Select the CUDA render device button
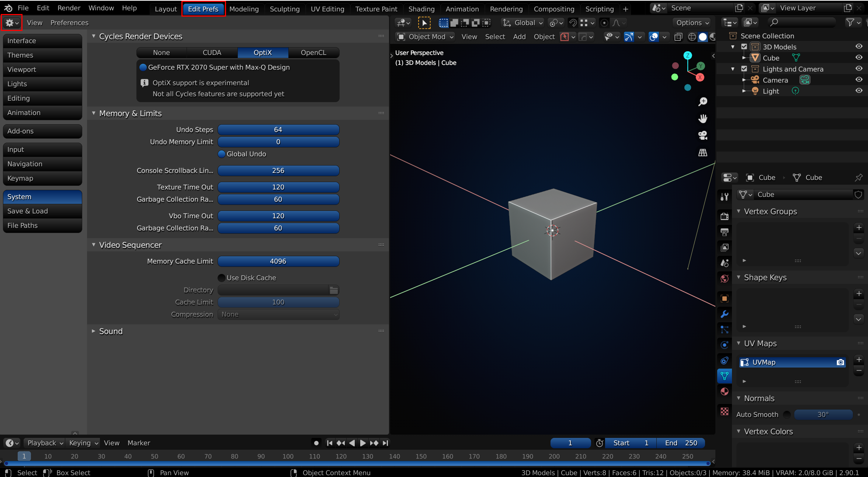Image resolution: width=868 pixels, height=477 pixels. 212,52
